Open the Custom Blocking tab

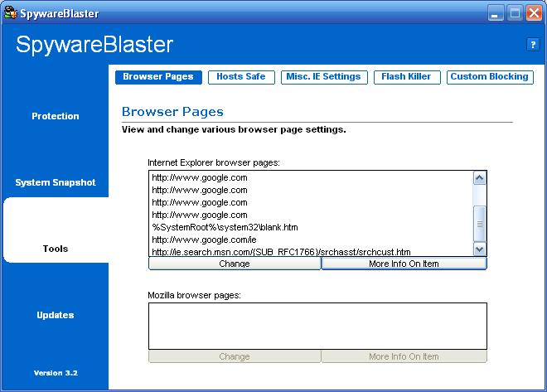pos(490,77)
